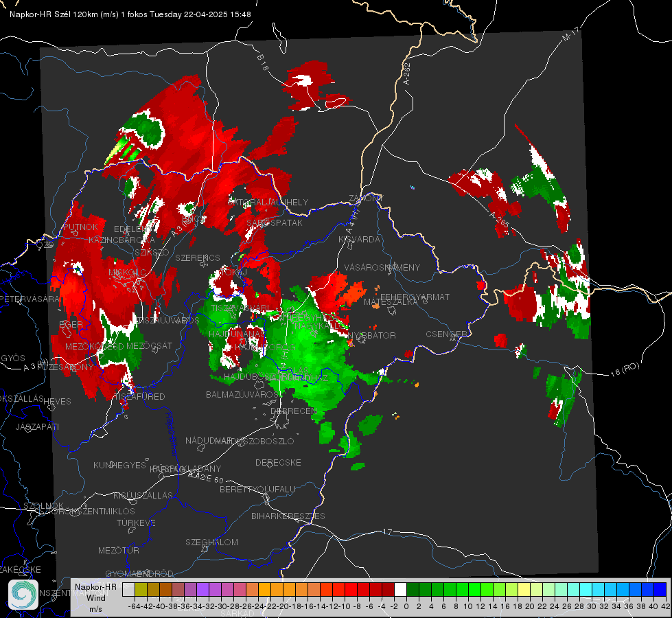Pick the yellow swatch between 18 and 20
This screenshot has width=672, height=618.
(x=524, y=590)
